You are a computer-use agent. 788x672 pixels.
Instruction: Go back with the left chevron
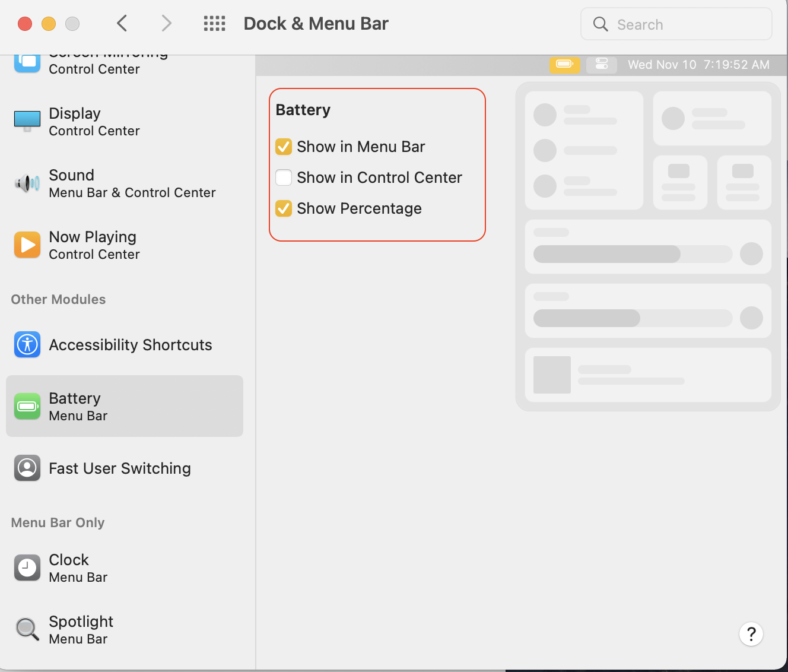click(x=122, y=23)
